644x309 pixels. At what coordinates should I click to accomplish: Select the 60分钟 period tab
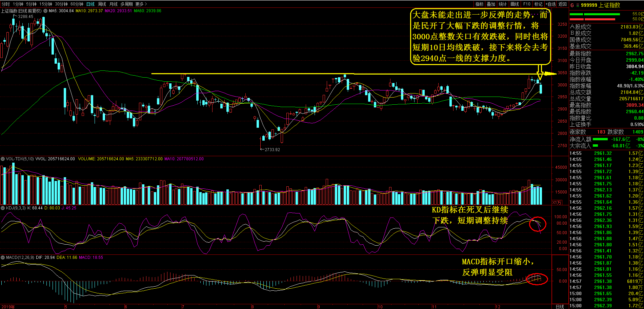point(77,4)
